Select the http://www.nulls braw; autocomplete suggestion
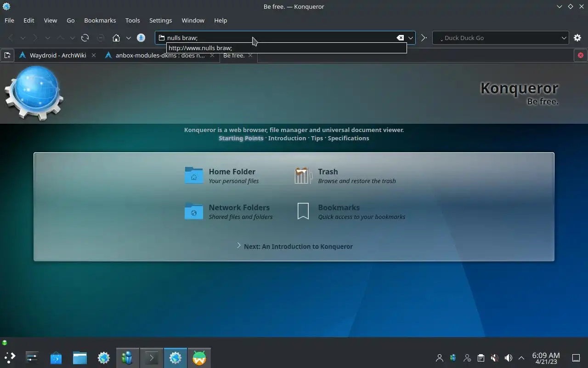The width and height of the screenshot is (588, 368). (287, 48)
